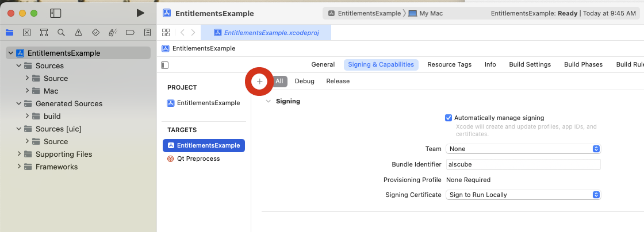This screenshot has height=232, width=644.
Task: Select the EntitlementsExample.xcodeproj editor tab
Action: coord(266,32)
